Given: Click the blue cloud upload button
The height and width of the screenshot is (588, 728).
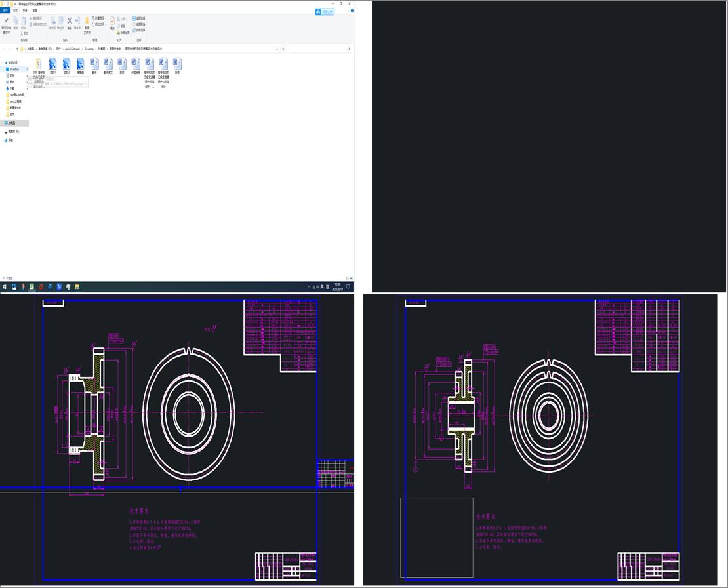Looking at the screenshot, I should (325, 12).
